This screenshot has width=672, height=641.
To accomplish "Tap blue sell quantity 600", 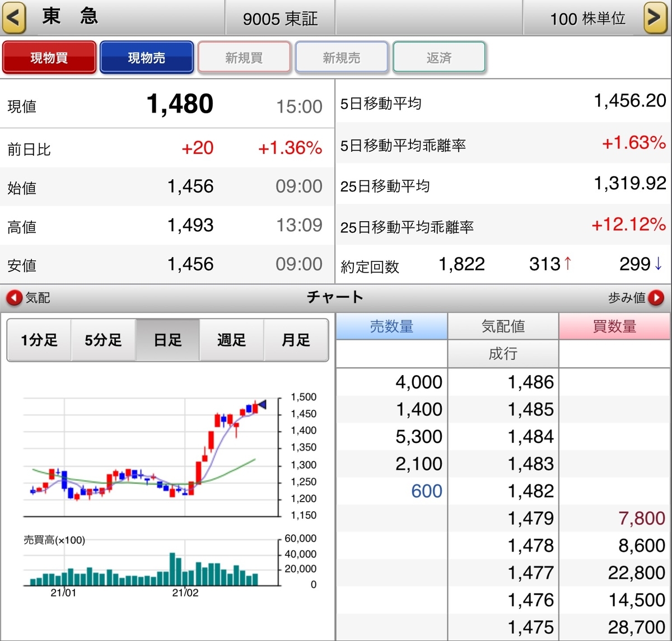I will 427,491.
